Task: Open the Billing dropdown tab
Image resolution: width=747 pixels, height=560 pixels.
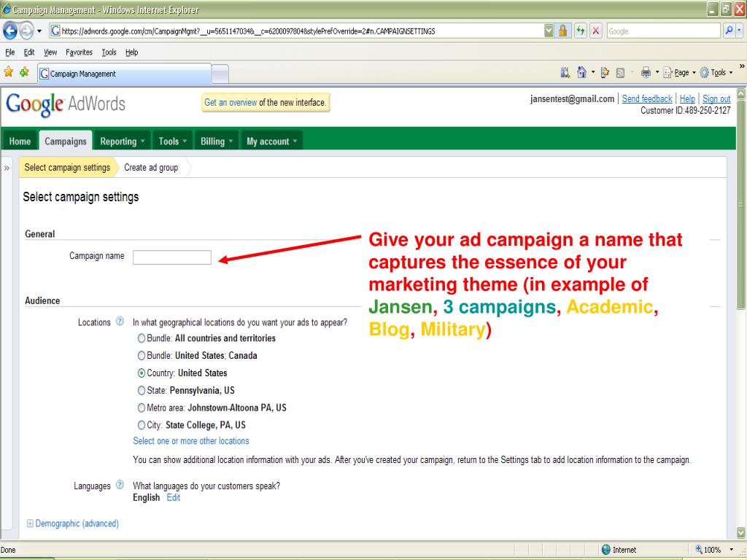Action: (216, 141)
